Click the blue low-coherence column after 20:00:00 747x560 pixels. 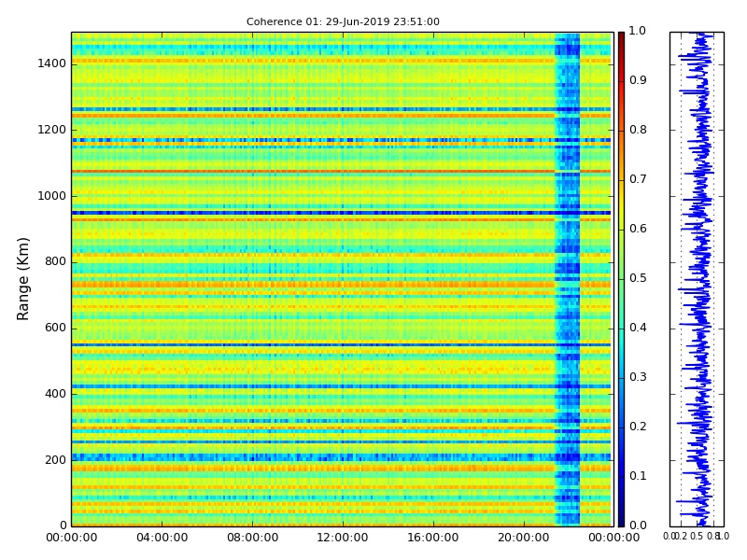pos(568,279)
